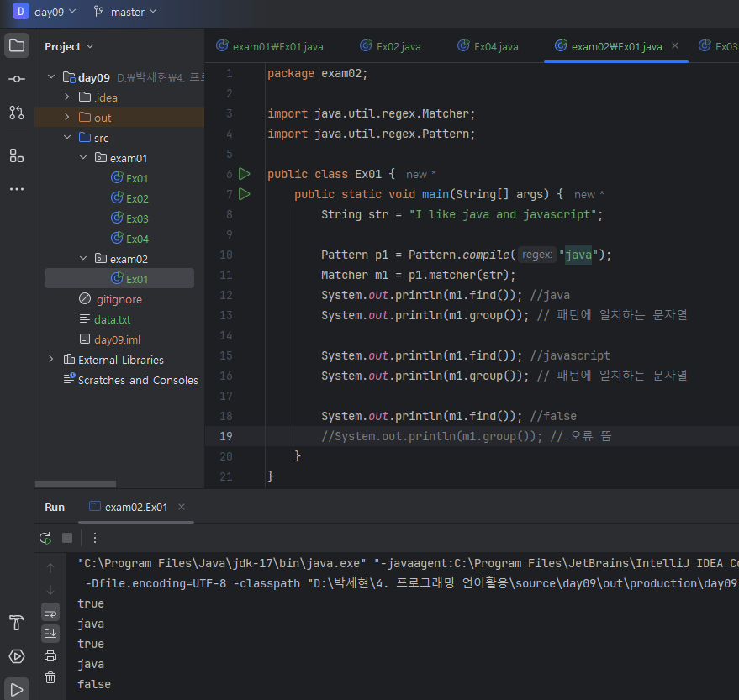The image size is (739, 700).
Task: Toggle scroll to end in Run console
Action: click(50, 634)
